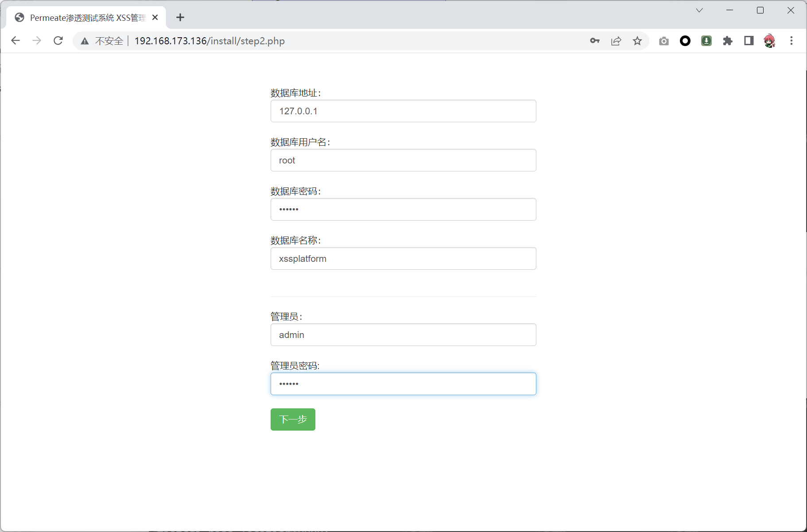This screenshot has height=532, width=807.
Task: Close the Permeate tab
Action: click(x=155, y=18)
